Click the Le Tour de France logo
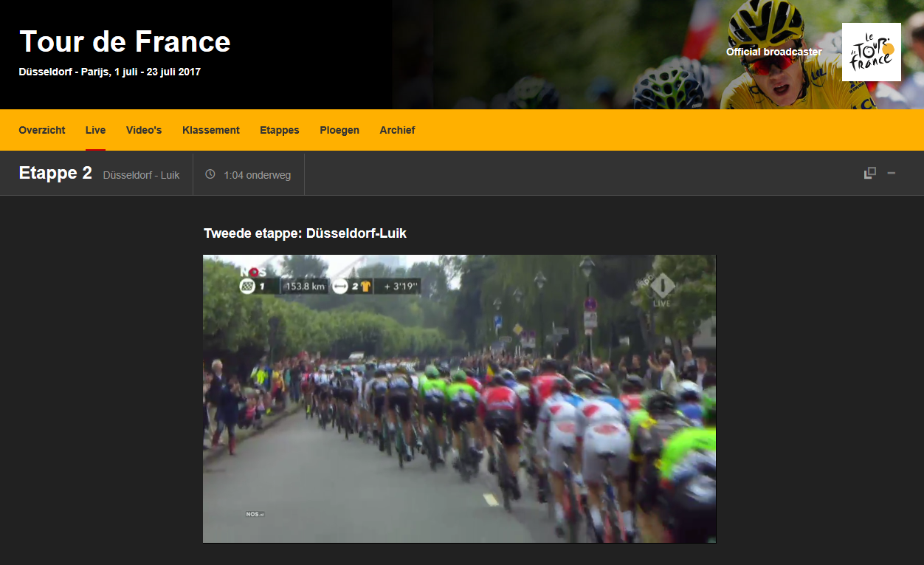Image resolution: width=924 pixels, height=565 pixels. 871,52
